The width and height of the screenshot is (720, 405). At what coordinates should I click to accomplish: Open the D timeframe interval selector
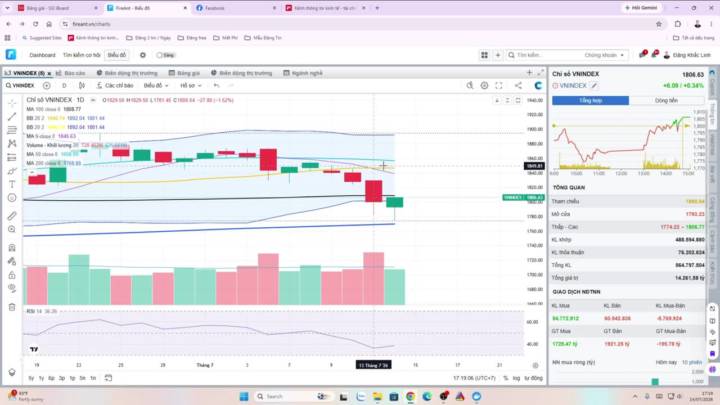point(64,85)
